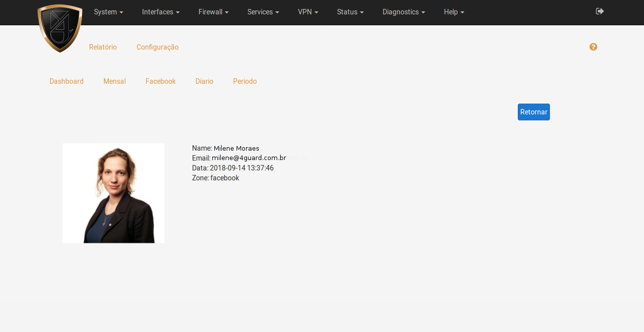Image resolution: width=644 pixels, height=332 pixels.
Task: Open the Interfaces dropdown menu
Action: pos(160,12)
